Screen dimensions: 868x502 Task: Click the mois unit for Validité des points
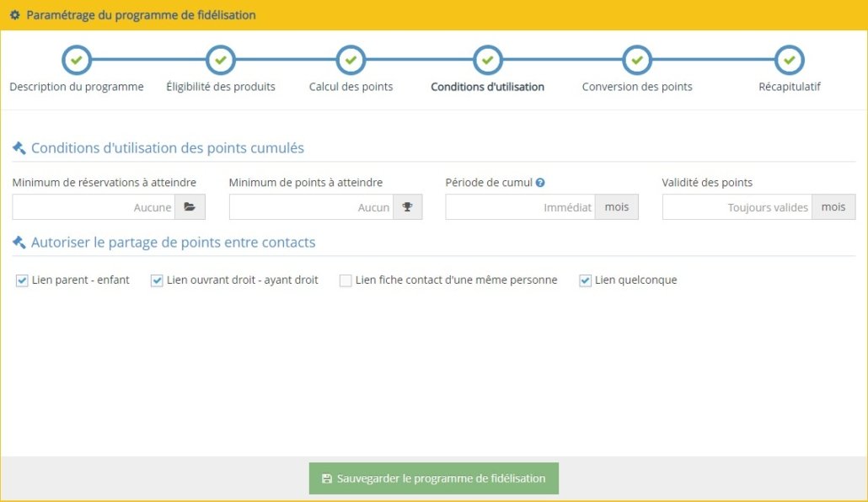click(833, 207)
